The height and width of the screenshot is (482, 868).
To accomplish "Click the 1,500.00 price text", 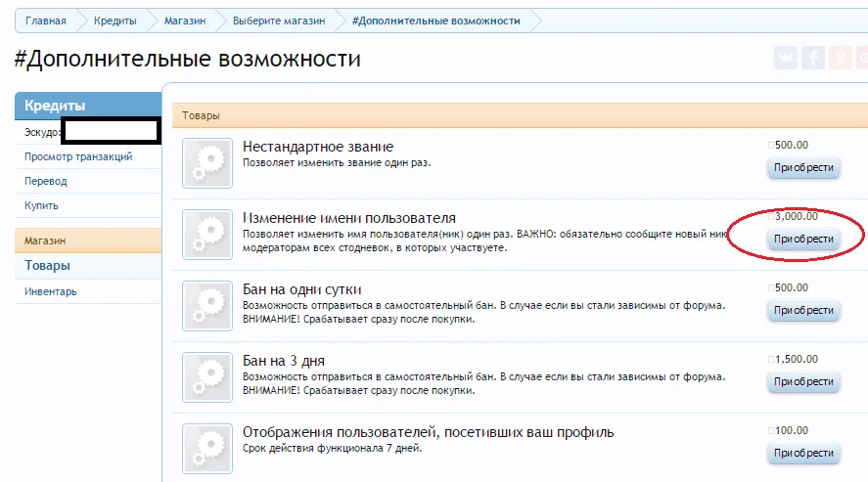I will (x=796, y=359).
